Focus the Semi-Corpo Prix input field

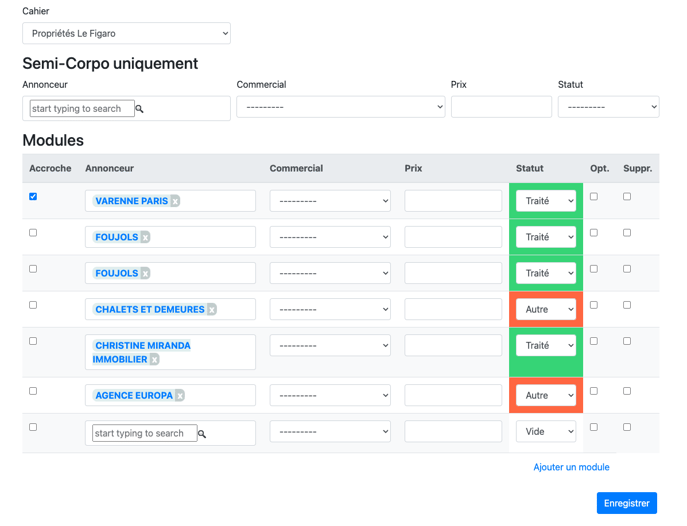(x=501, y=107)
